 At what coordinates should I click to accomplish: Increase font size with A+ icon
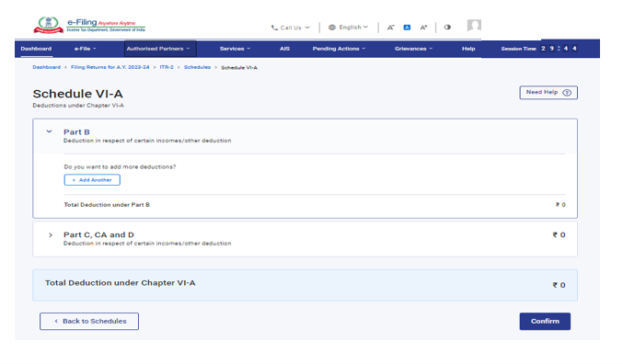tap(423, 28)
